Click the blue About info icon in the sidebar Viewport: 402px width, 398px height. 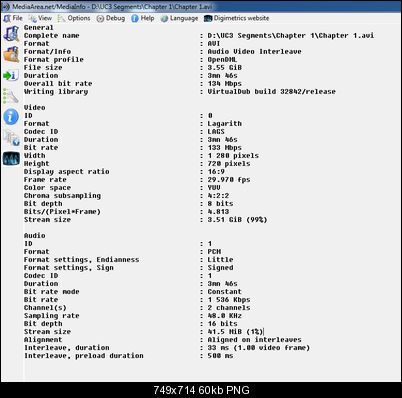click(11, 117)
